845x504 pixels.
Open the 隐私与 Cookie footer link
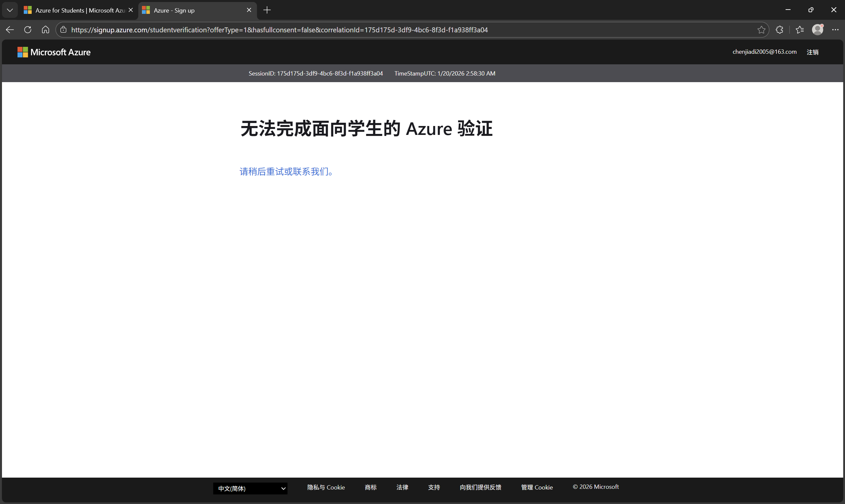coord(326,487)
